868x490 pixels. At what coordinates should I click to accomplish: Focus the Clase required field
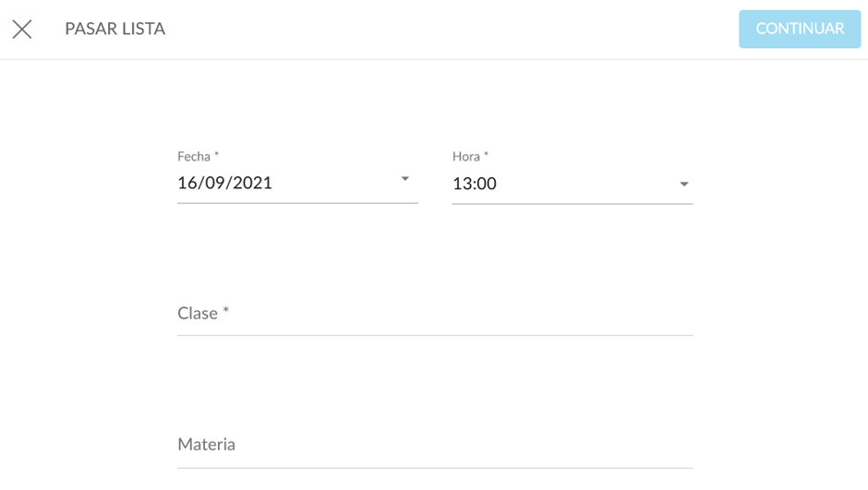point(434,314)
